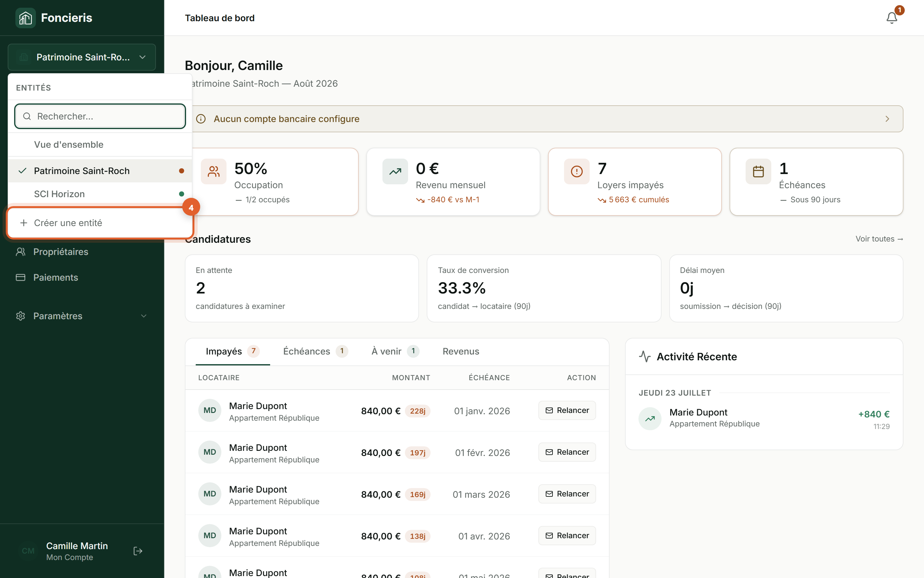Click the building icon in the entity selector

pos(24,57)
